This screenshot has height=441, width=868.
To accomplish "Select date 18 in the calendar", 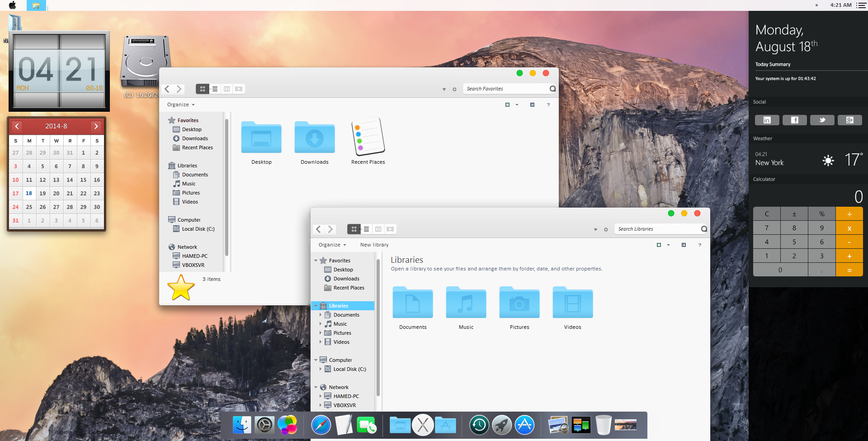I will coord(29,193).
